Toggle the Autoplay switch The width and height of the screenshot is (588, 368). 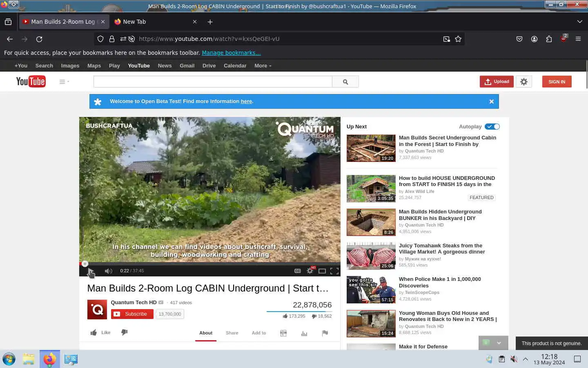(492, 127)
